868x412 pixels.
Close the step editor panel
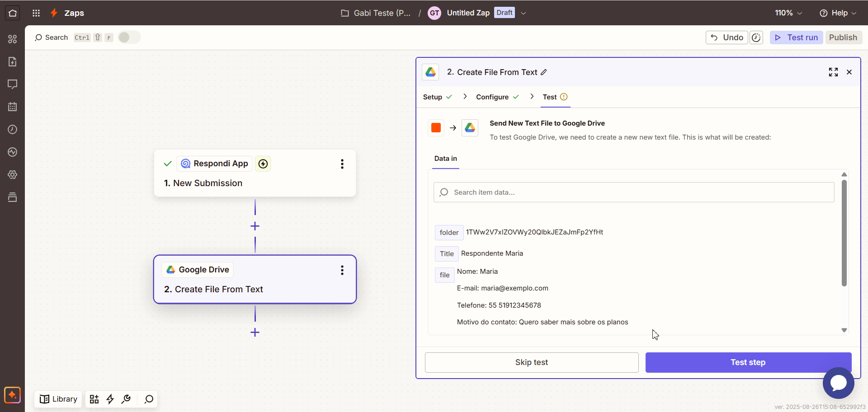point(849,72)
